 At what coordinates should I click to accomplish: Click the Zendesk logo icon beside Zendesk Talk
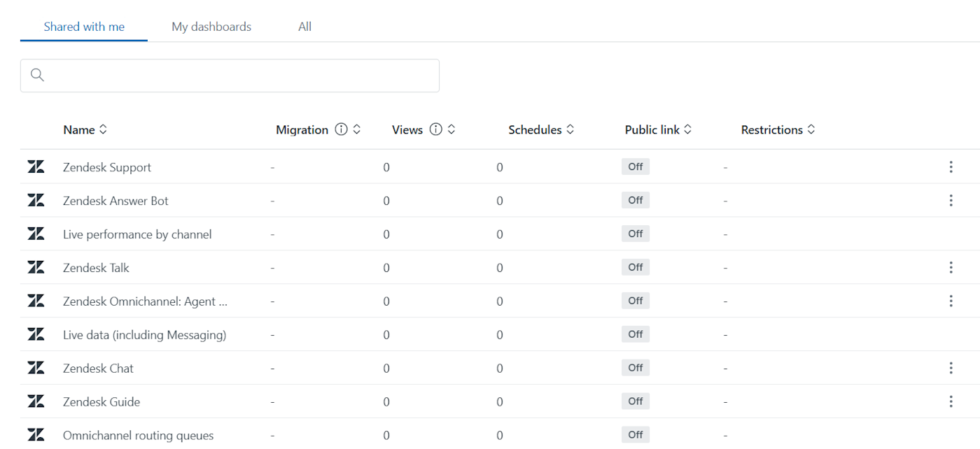[36, 267]
